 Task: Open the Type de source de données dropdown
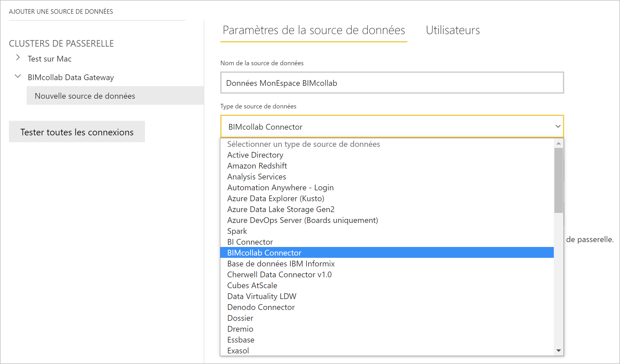point(392,126)
